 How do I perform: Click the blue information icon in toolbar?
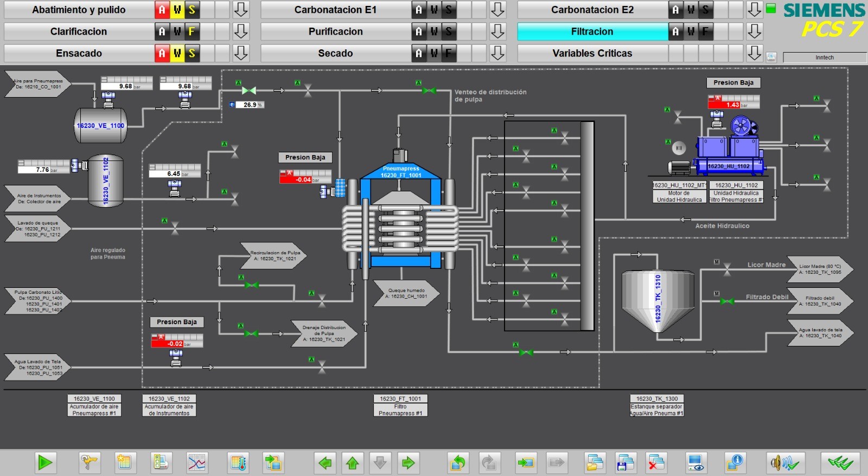pos(735,462)
